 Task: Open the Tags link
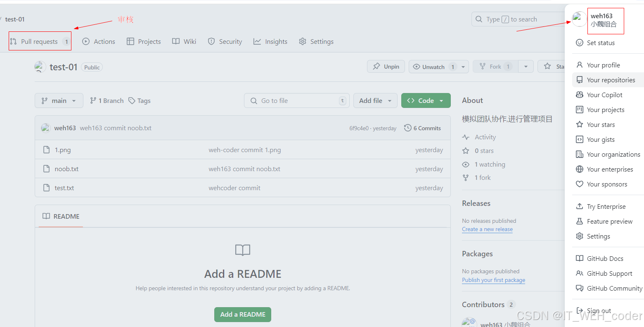(140, 100)
